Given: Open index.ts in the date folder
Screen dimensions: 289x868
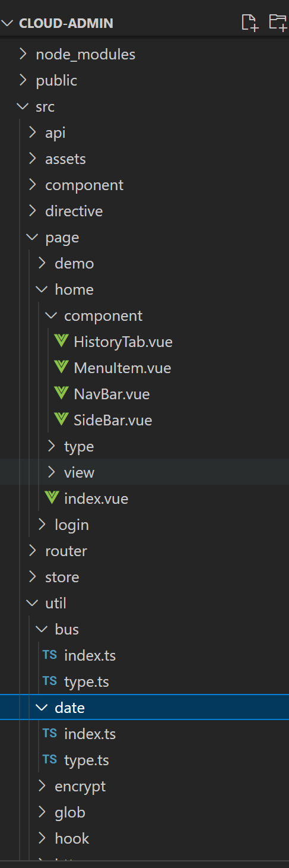Looking at the screenshot, I should tap(90, 734).
